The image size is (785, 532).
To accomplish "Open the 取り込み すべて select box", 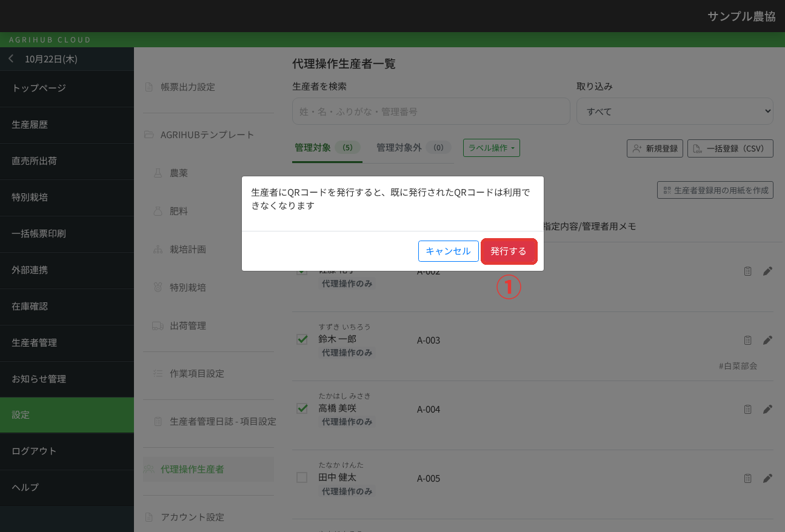I will 675,111.
